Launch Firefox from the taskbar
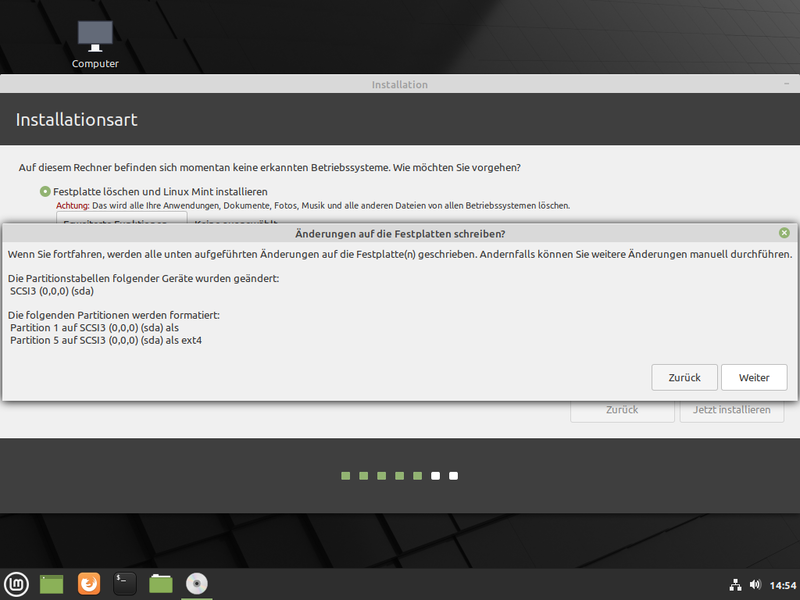Screen dimensions: 800x600 tap(89, 583)
